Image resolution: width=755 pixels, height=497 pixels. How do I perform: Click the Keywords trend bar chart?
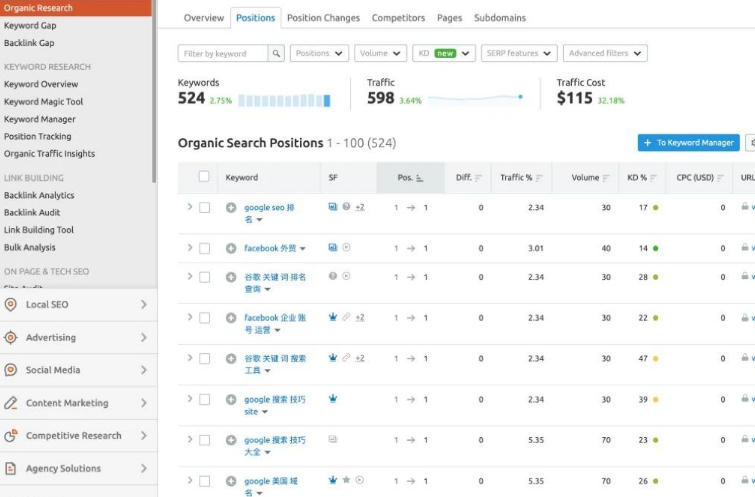(284, 100)
